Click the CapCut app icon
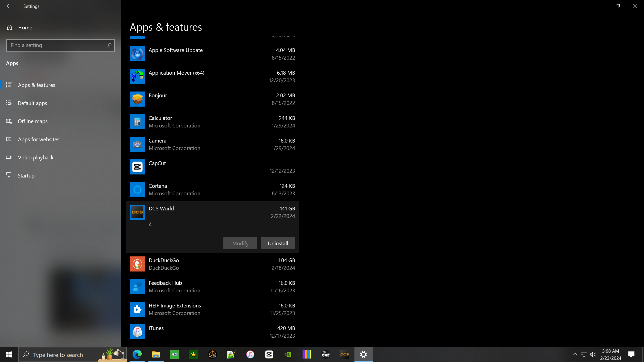 [137, 167]
